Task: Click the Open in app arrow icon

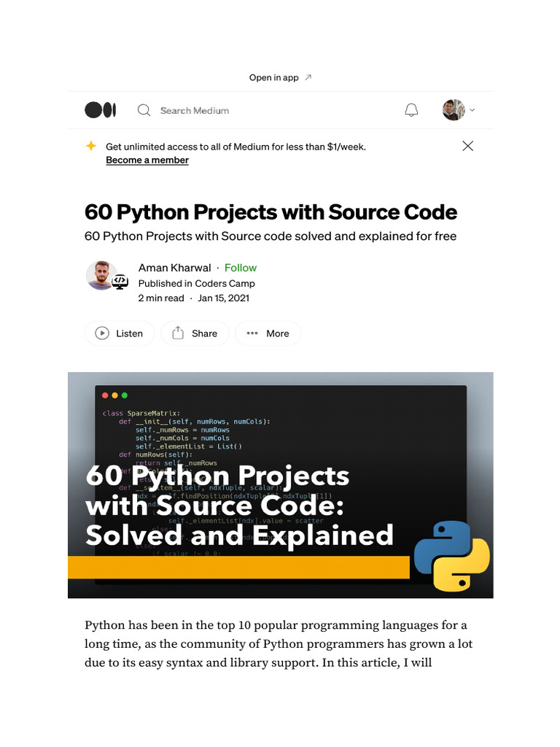Action: (x=308, y=77)
